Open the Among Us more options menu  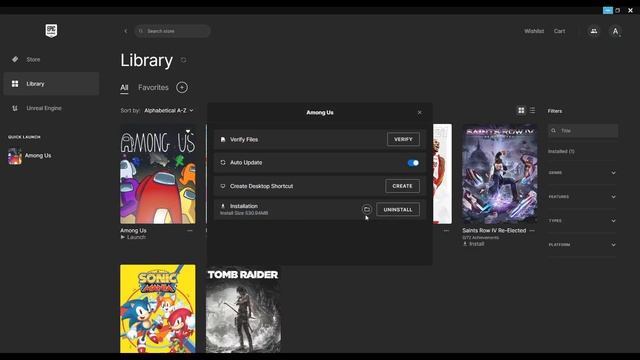tap(190, 231)
